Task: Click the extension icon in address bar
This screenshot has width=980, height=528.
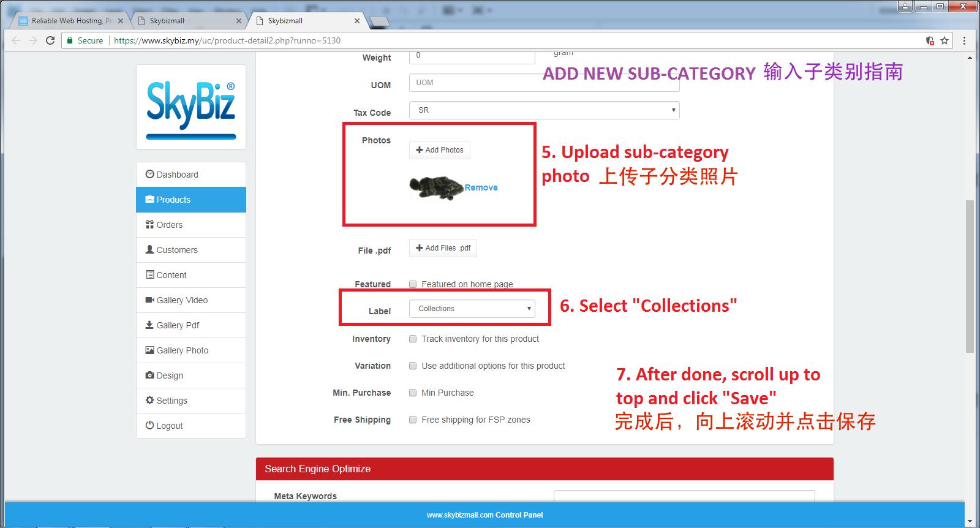Action: click(x=930, y=40)
